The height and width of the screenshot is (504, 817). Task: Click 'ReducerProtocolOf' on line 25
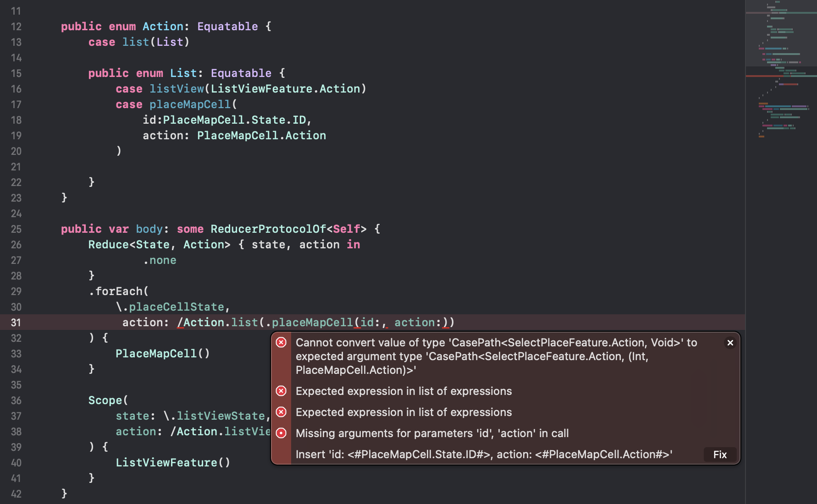tap(268, 229)
